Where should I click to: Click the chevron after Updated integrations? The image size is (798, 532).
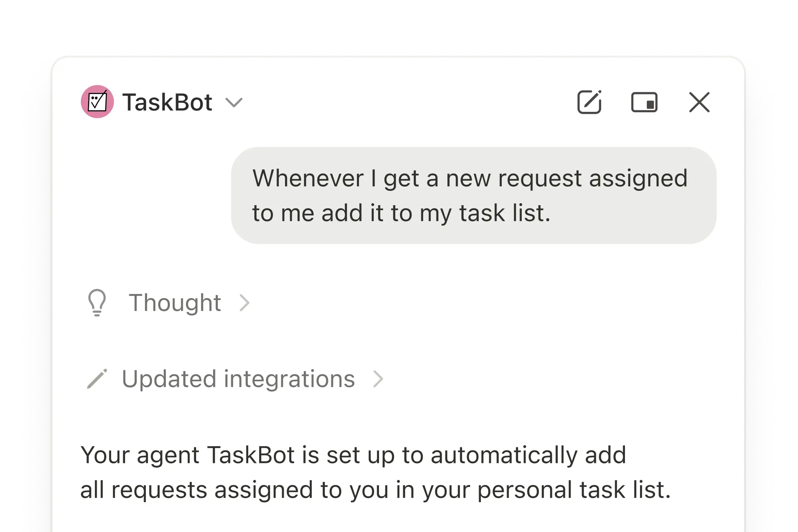coord(378,378)
